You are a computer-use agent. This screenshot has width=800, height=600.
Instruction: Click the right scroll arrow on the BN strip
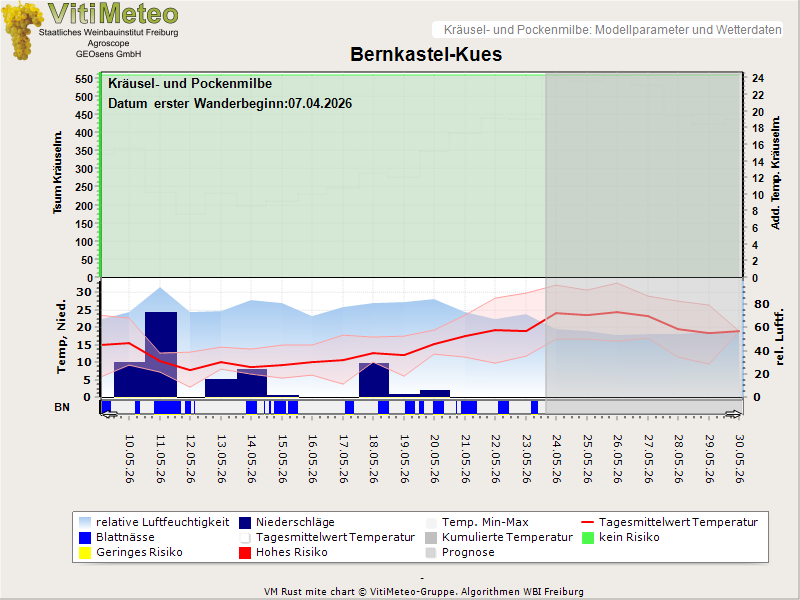click(733, 414)
